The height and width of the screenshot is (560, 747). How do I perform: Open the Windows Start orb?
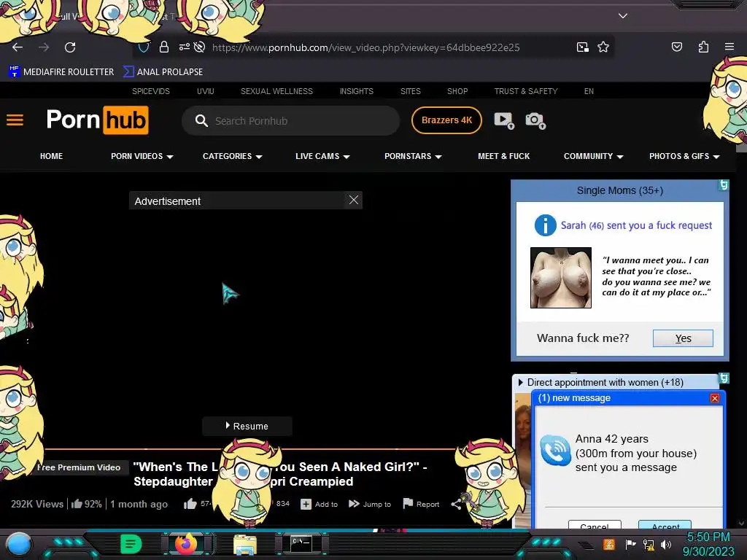point(18,545)
